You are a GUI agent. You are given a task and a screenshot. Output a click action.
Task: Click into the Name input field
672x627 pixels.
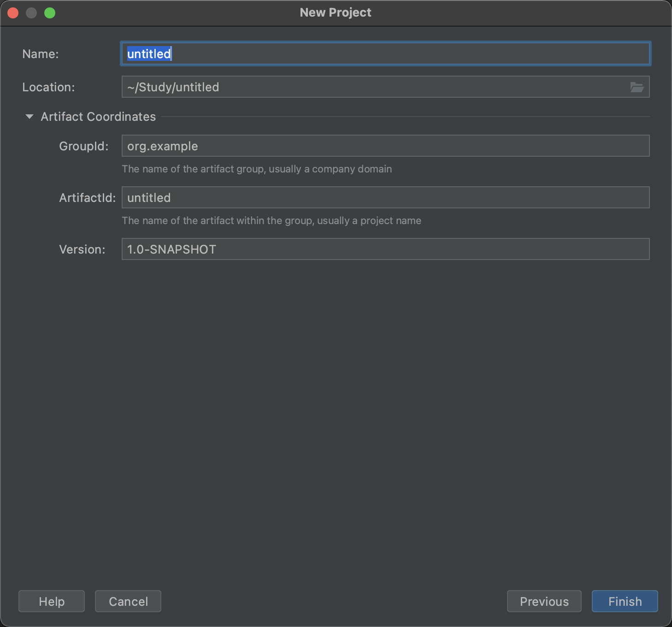386,53
